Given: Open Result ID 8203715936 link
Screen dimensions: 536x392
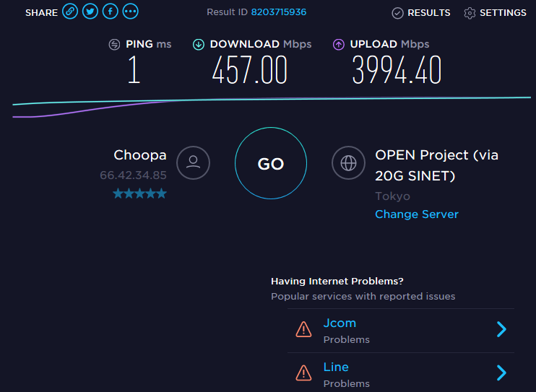Looking at the screenshot, I should [x=279, y=12].
